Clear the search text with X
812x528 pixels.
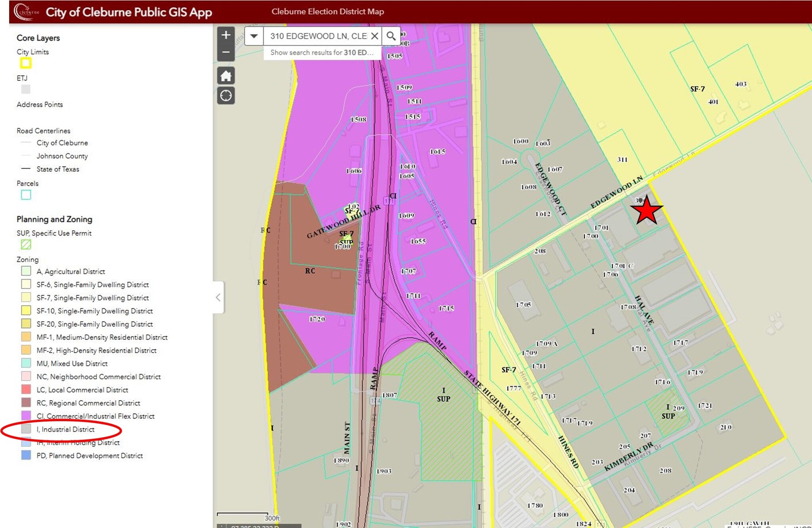[374, 36]
